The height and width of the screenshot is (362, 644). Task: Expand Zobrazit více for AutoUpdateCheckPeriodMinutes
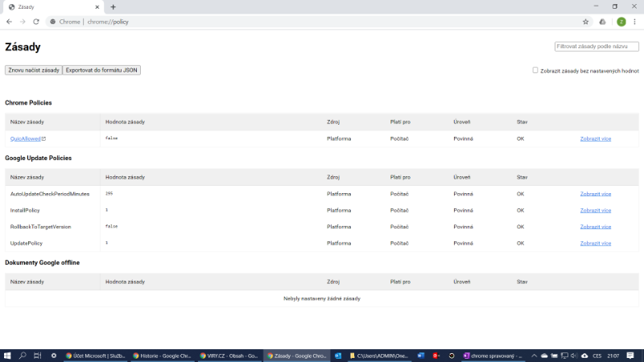(x=596, y=194)
